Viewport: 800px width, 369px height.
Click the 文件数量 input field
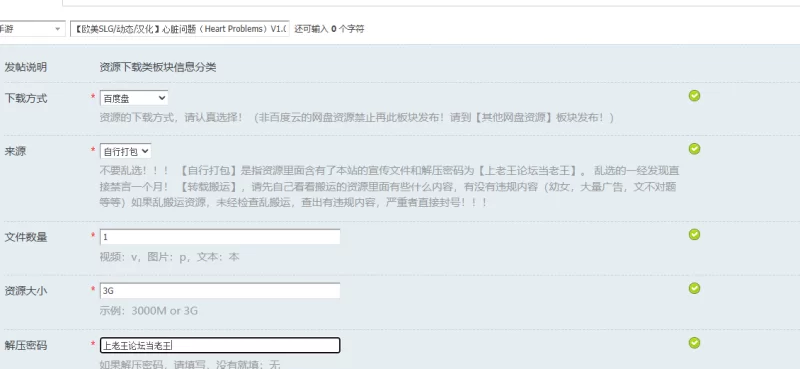click(220, 237)
